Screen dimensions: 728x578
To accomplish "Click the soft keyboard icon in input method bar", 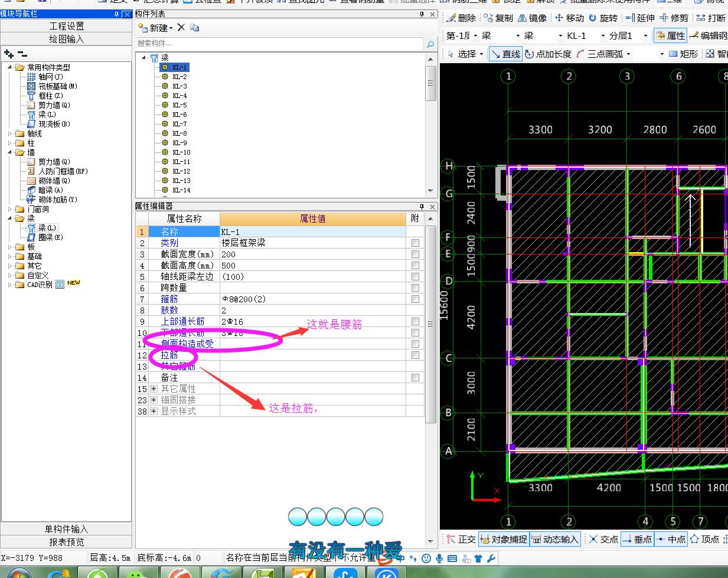I will tap(452, 558).
